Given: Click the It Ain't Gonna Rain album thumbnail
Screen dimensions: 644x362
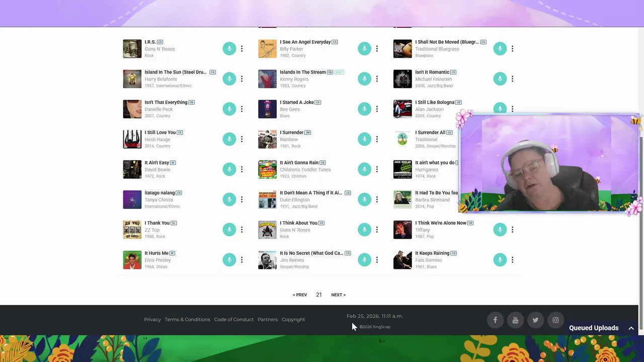Looking at the screenshot, I should tap(267, 169).
